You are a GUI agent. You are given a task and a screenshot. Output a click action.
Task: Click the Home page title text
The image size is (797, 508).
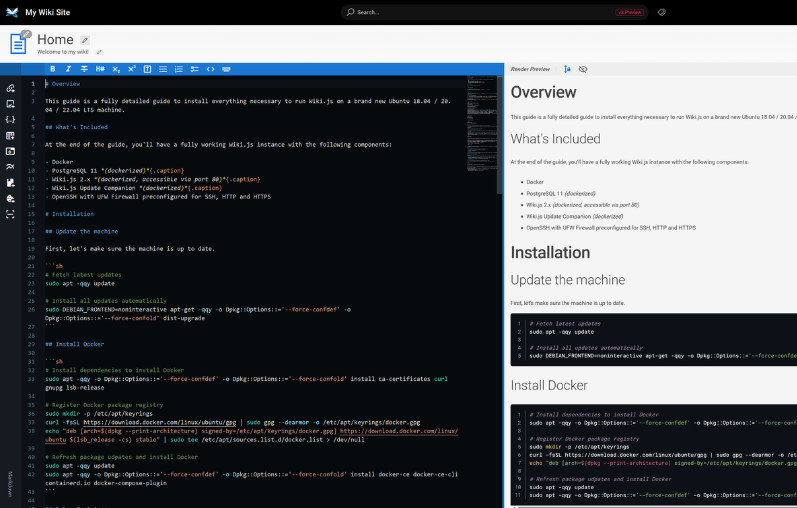point(55,40)
